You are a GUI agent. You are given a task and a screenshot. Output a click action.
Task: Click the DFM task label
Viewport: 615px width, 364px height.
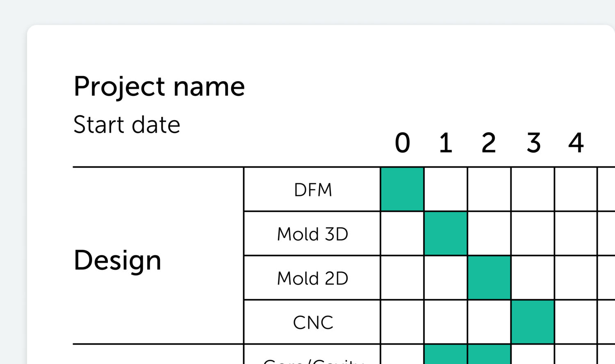pyautogui.click(x=313, y=190)
